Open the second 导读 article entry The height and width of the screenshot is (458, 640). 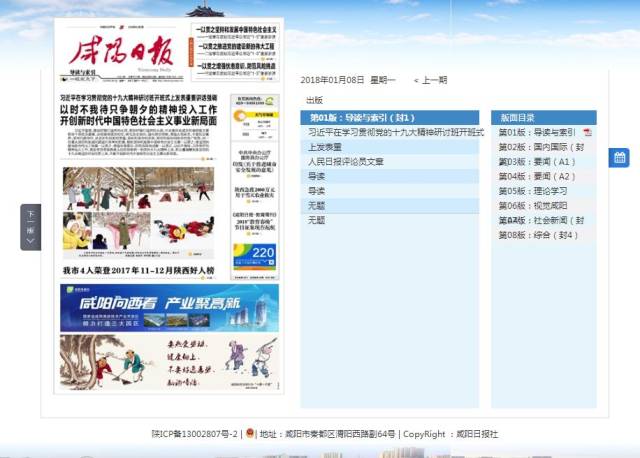coord(390,191)
